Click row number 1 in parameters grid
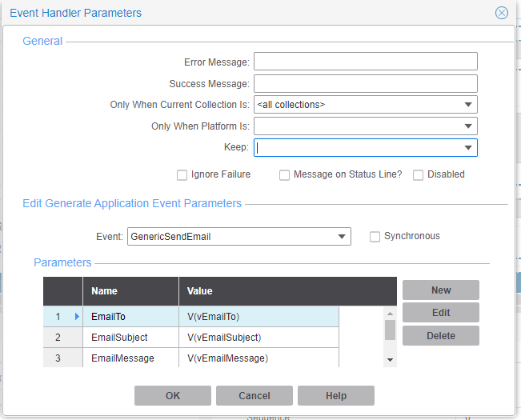 point(58,317)
